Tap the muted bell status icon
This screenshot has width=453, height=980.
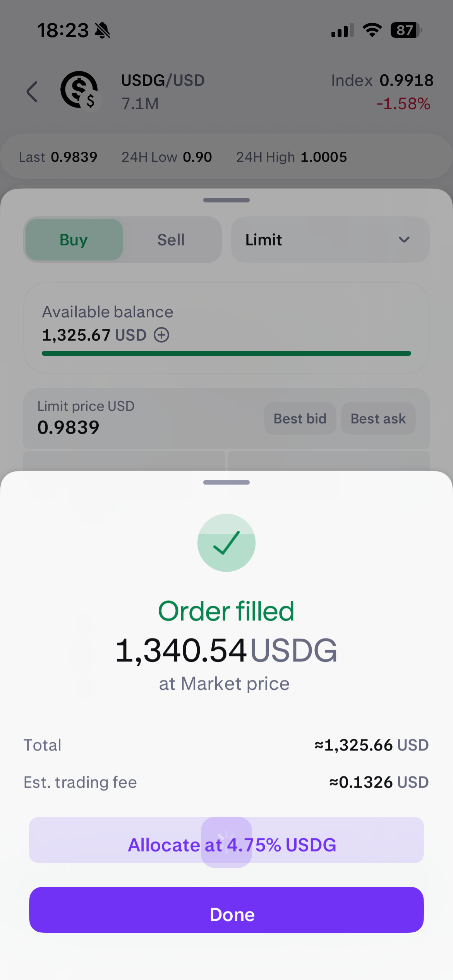103,30
